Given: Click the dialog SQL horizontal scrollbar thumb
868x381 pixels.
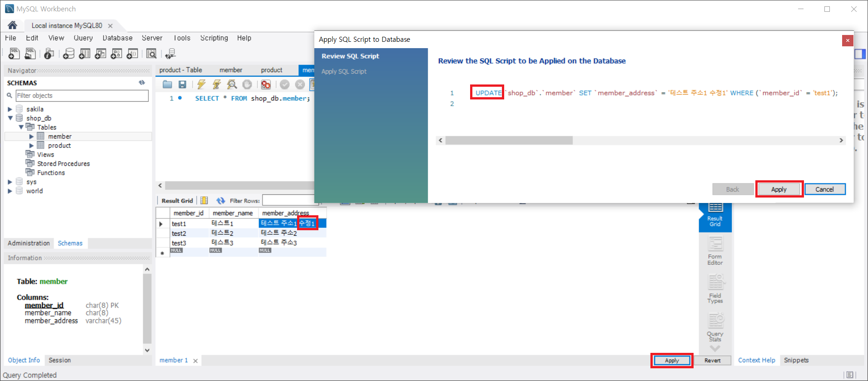Looking at the screenshot, I should (509, 140).
